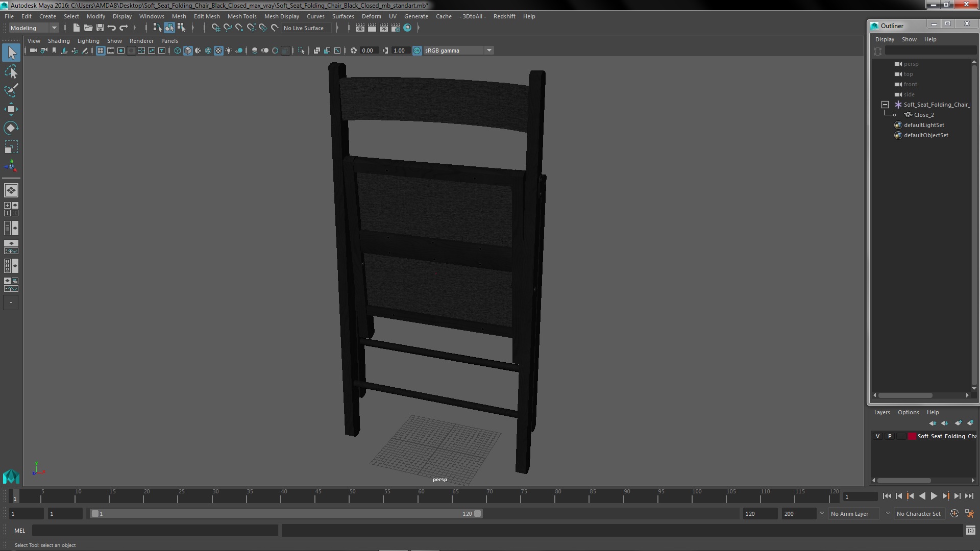Click the Undo arrow icon
980x551 pixels.
click(x=112, y=28)
